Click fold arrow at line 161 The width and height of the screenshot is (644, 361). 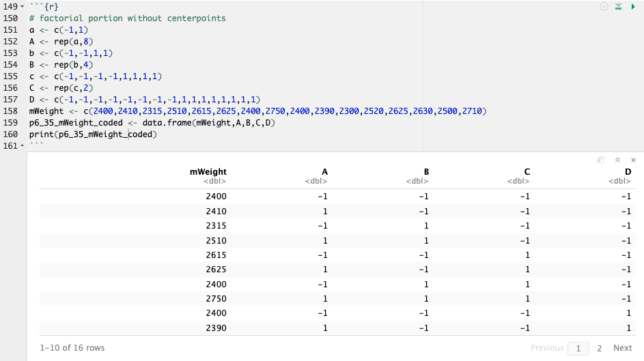(x=23, y=146)
